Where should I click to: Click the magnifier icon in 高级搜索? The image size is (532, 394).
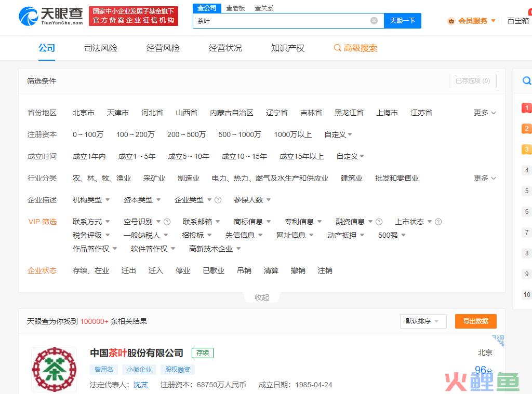(337, 48)
